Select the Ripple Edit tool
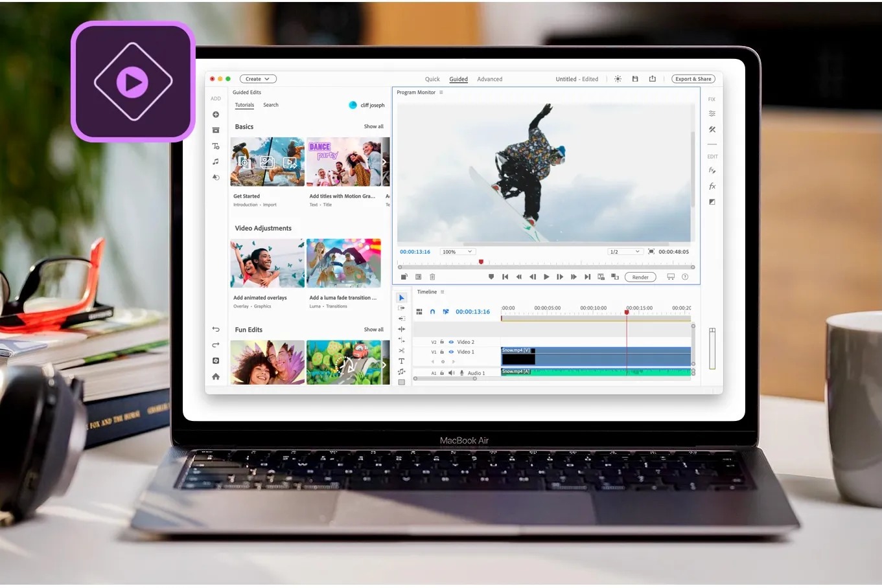 pyautogui.click(x=402, y=329)
